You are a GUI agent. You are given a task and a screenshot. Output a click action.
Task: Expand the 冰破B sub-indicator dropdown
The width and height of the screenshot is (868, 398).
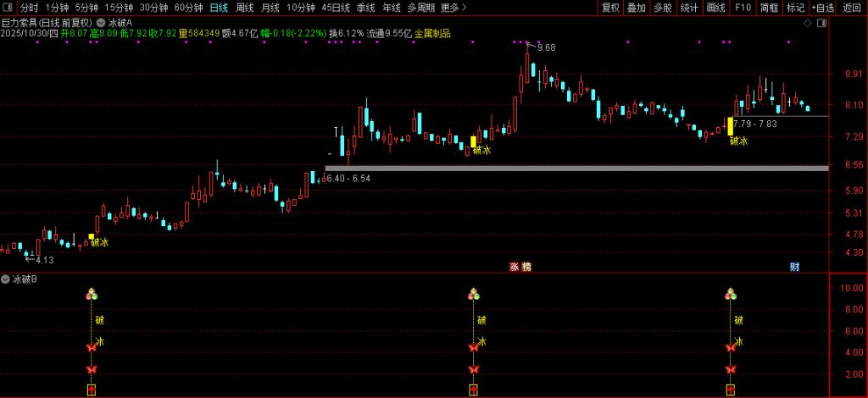point(6,279)
